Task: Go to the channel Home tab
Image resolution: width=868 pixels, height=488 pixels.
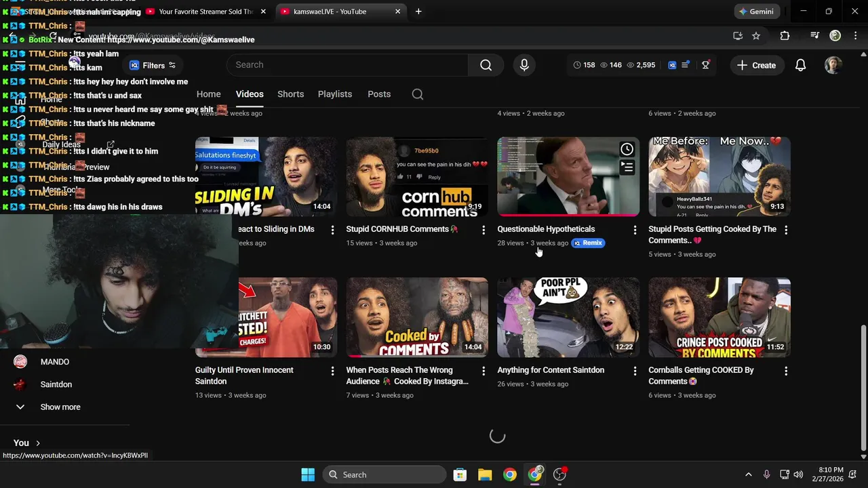Action: (208, 94)
